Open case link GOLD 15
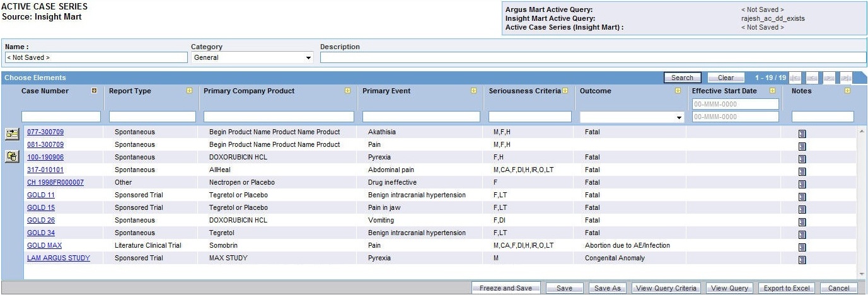 41,208
